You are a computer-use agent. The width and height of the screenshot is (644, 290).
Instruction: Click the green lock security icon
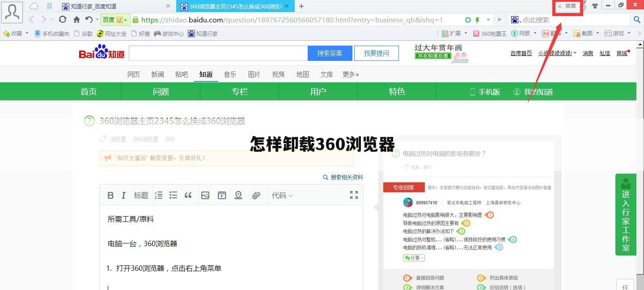click(135, 20)
